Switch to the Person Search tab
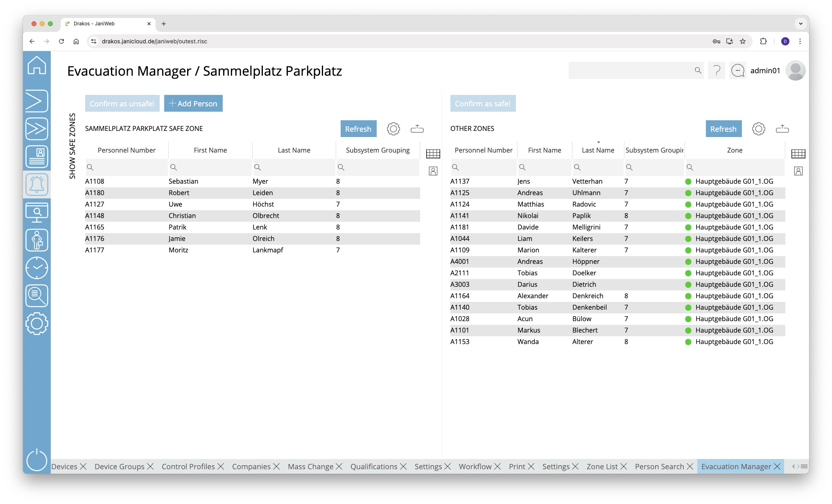The image size is (832, 504). [x=659, y=466]
